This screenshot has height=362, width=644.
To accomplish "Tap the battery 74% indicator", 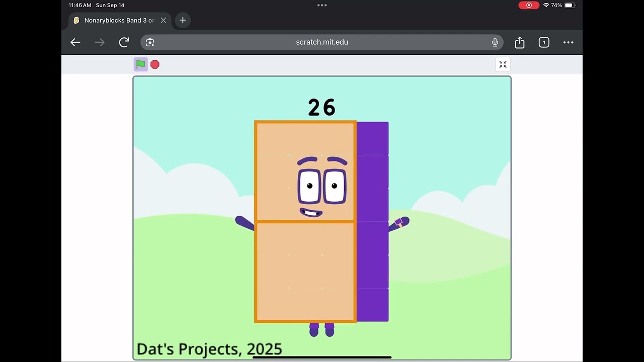I will [563, 5].
